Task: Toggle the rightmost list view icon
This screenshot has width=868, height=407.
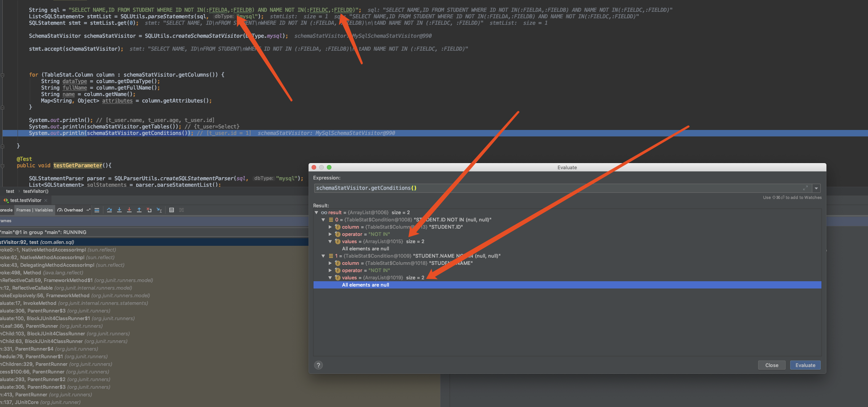Action: coord(182,210)
